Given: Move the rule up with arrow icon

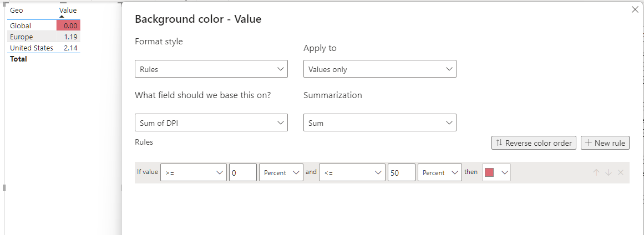Looking at the screenshot, I should [x=596, y=173].
